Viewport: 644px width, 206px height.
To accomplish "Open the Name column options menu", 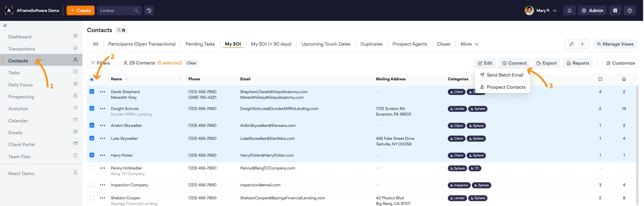I will [180, 79].
